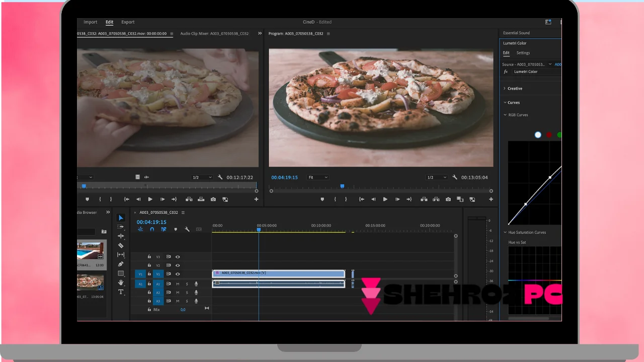Step forward one frame in Program monitor
The height and width of the screenshot is (362, 644).
pos(397,200)
